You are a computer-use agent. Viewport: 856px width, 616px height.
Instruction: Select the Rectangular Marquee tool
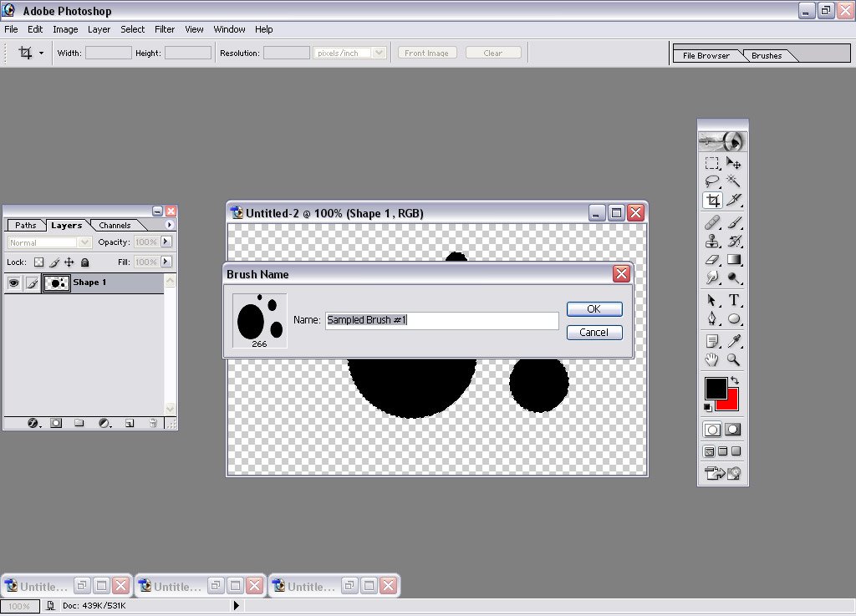[x=712, y=163]
